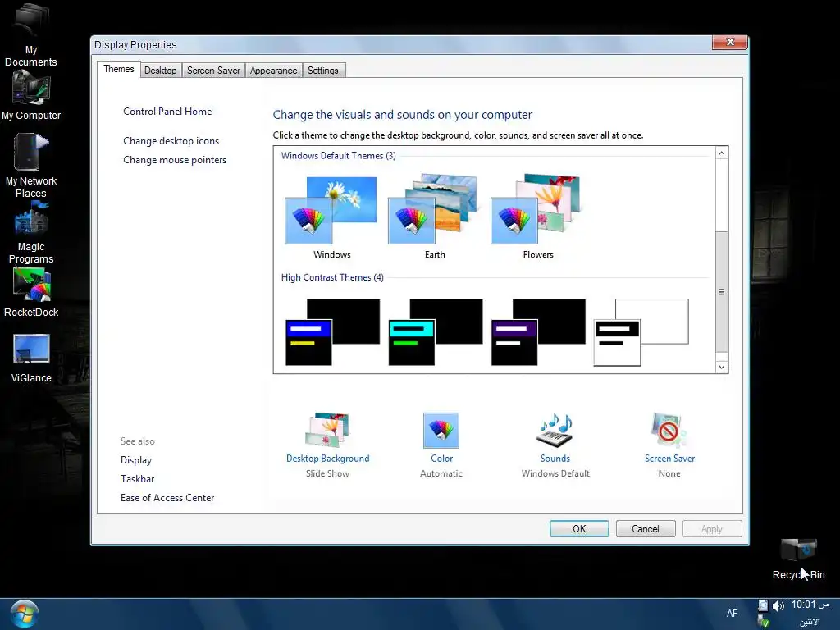Select the Magic Programs desktop icon
This screenshot has height=630, width=840.
(30, 233)
